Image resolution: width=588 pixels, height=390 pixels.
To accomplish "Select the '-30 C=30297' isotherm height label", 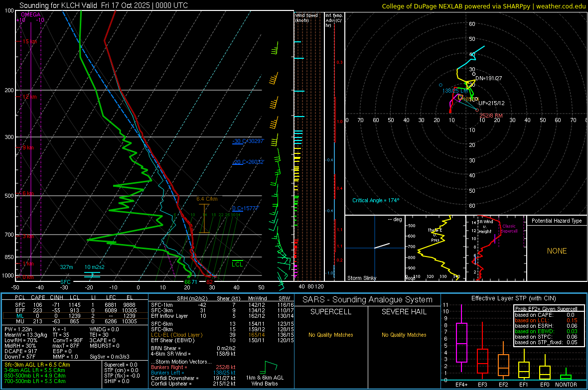I will coord(248,141).
